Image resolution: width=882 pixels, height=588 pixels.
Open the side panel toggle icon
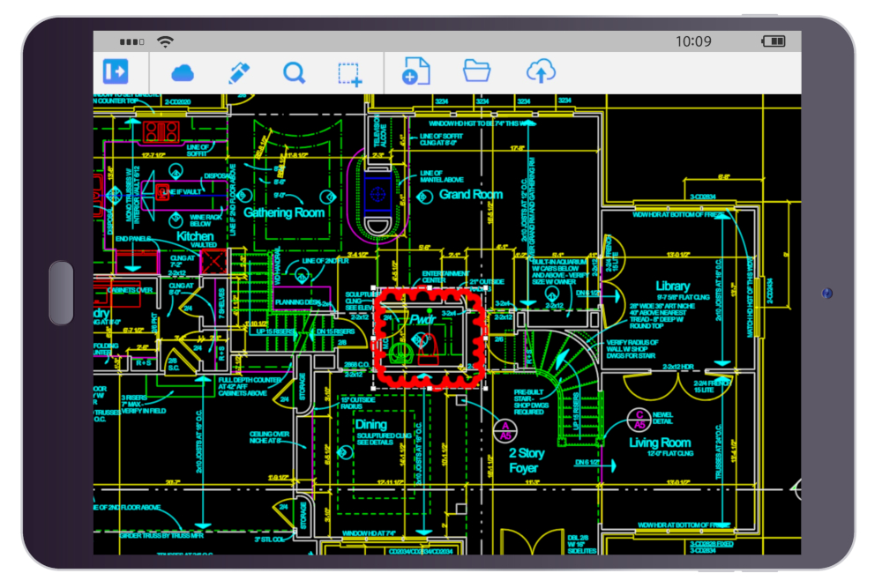(x=116, y=72)
